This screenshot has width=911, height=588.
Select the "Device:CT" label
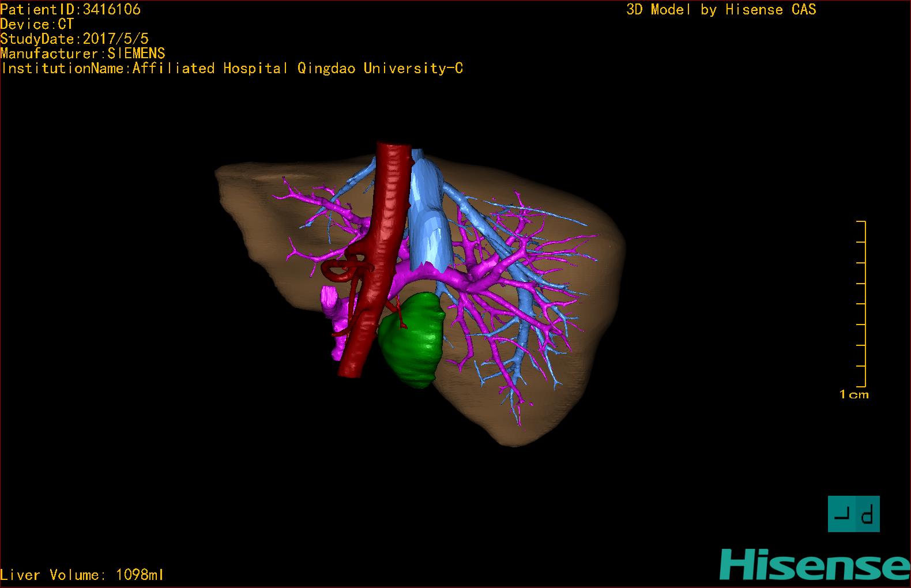[37, 24]
